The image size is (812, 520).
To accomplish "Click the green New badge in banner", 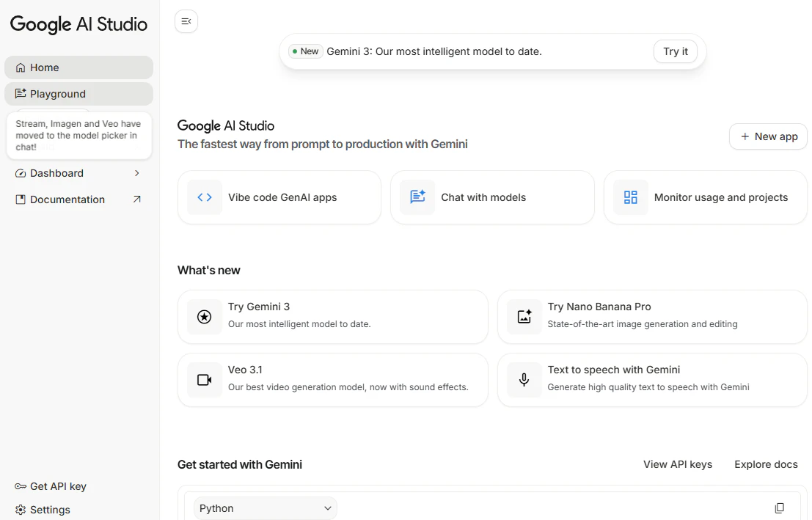I will point(306,51).
